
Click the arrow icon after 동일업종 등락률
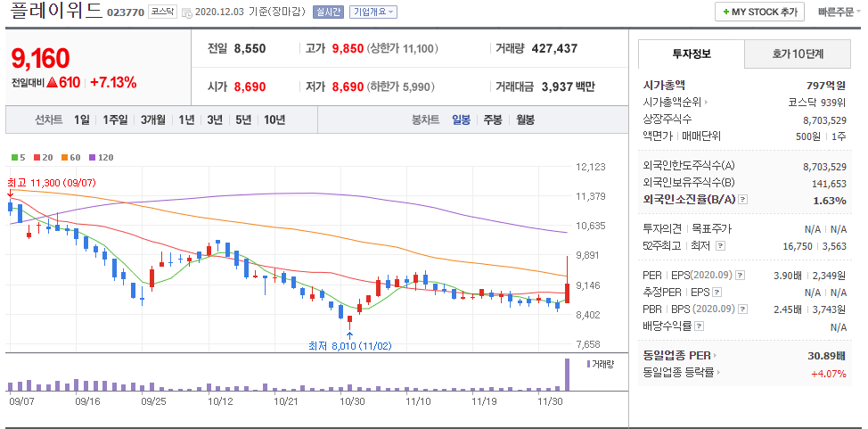tap(718, 373)
